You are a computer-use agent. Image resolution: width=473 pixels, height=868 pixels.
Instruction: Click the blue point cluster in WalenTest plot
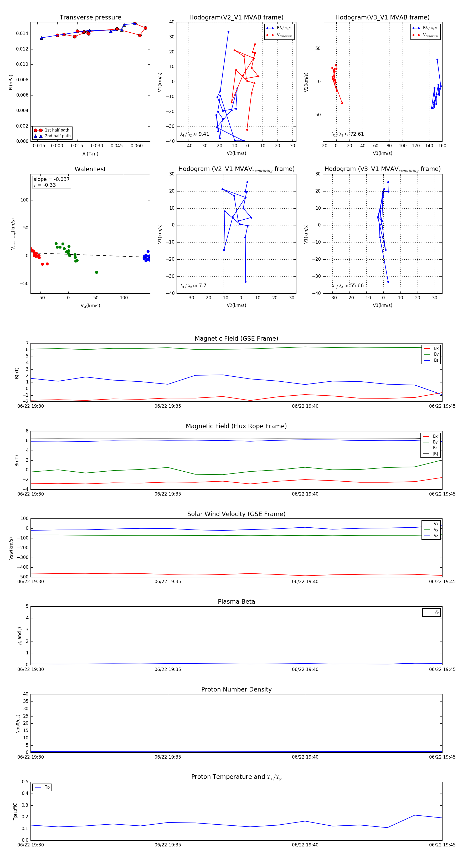[x=146, y=257]
